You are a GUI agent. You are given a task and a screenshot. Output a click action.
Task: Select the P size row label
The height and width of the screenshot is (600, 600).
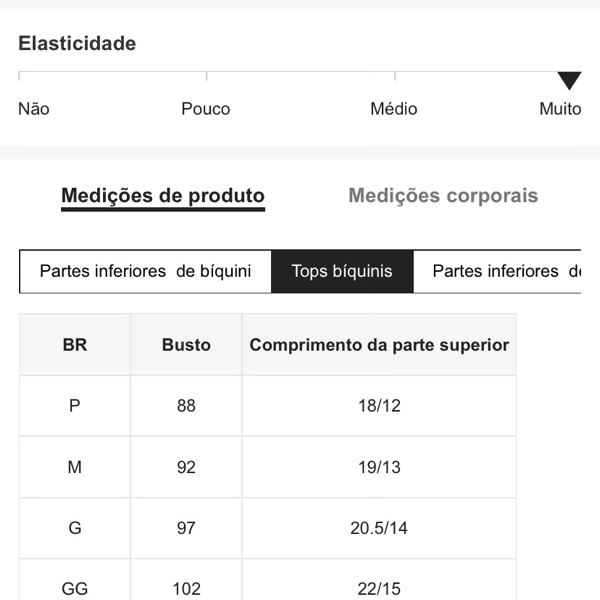[x=75, y=406]
